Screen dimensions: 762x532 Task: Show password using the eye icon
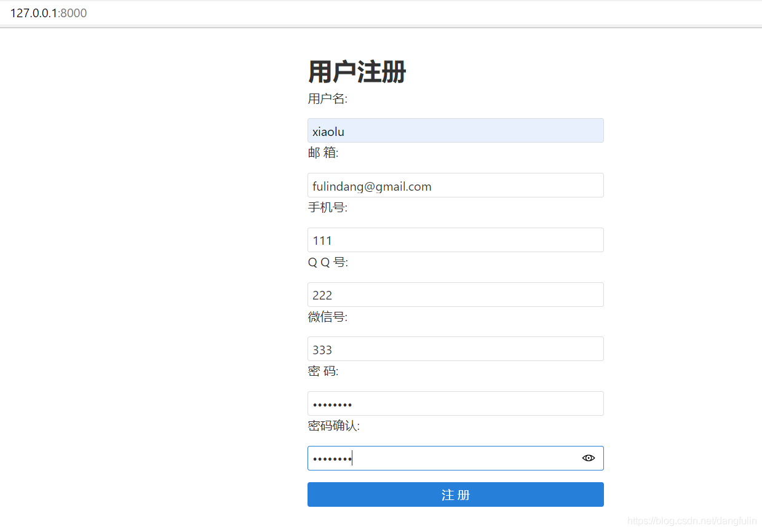(x=589, y=458)
